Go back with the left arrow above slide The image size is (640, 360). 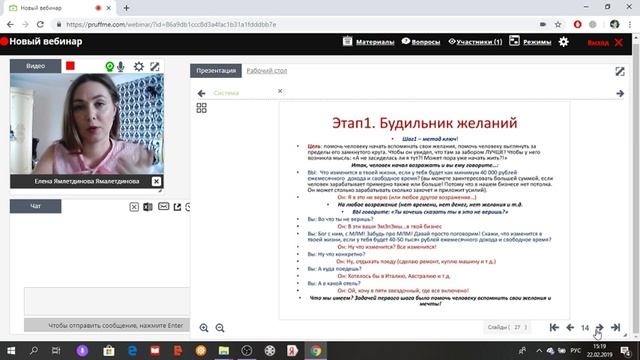point(201,93)
